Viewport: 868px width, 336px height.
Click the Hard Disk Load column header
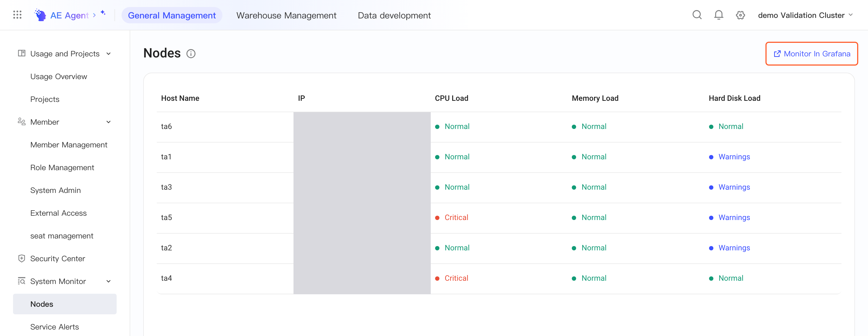click(x=734, y=98)
